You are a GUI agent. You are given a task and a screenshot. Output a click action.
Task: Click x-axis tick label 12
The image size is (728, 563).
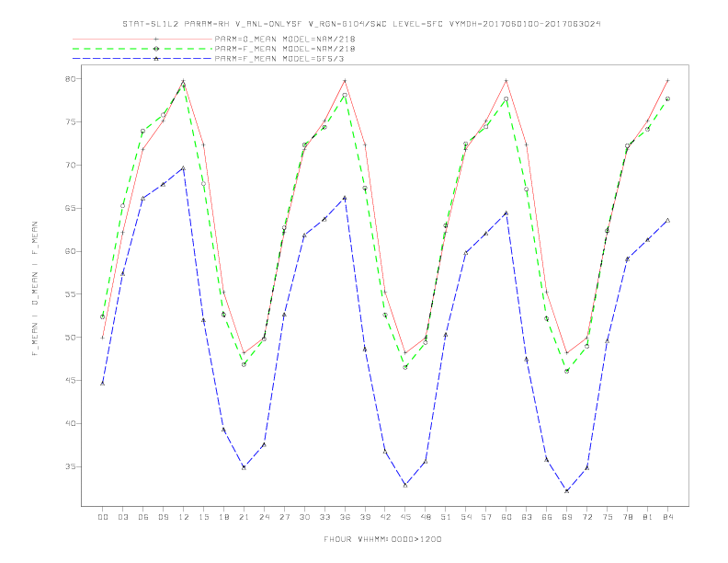pyautogui.click(x=184, y=517)
